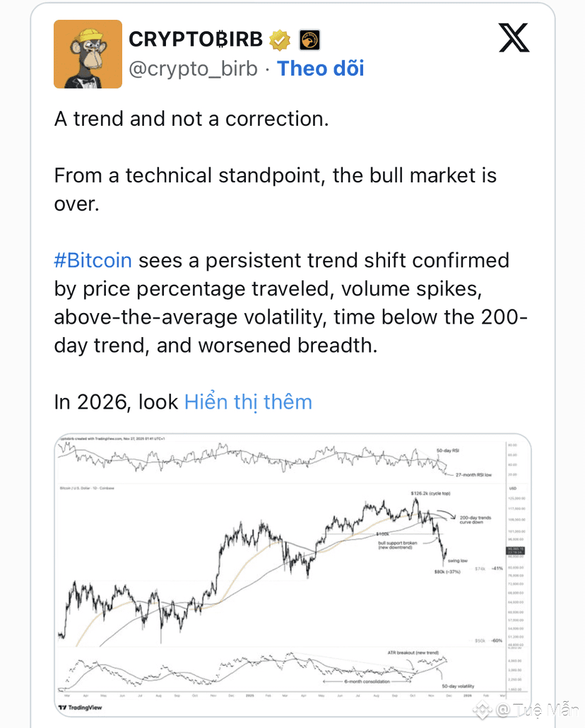This screenshot has width=585, height=728.
Task: Open the CRYPTOBIRB display name
Action: [x=196, y=40]
